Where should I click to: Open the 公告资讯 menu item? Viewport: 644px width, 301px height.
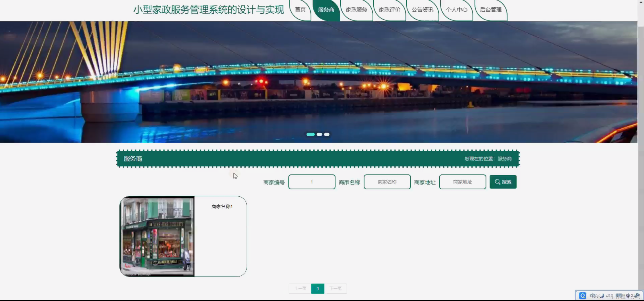422,10
